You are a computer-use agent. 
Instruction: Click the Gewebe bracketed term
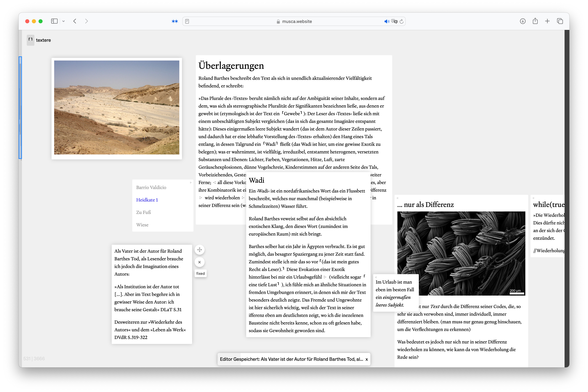[x=292, y=114]
